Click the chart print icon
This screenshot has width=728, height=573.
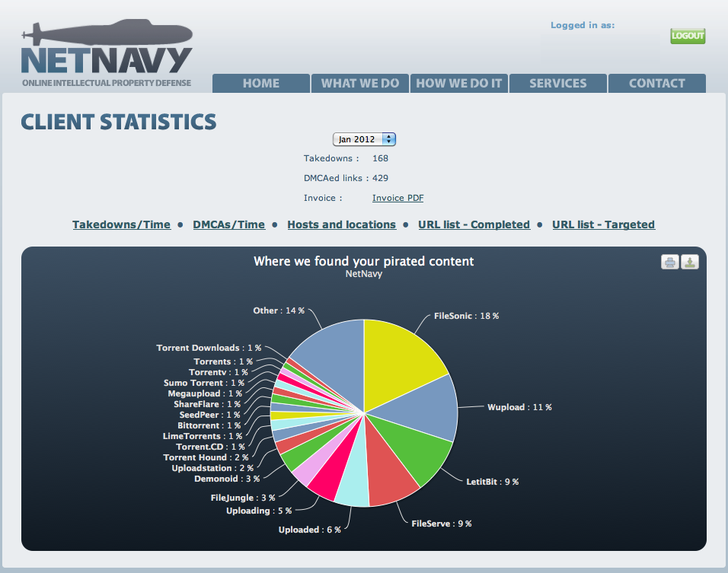click(x=669, y=262)
